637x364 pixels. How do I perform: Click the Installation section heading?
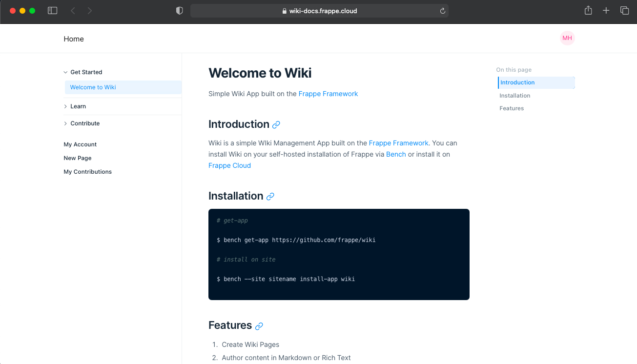[x=236, y=196]
